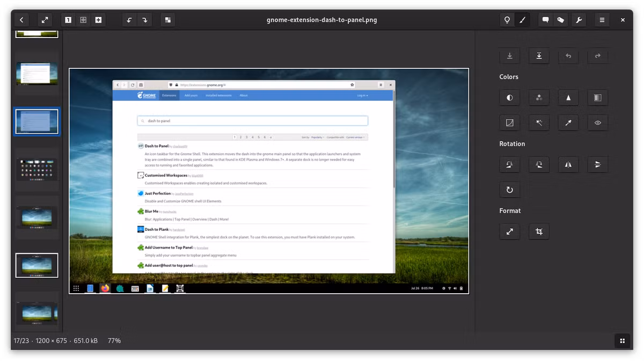The height and width of the screenshot is (362, 644).
Task: Open the comment editor speech bubble
Action: pos(546,20)
